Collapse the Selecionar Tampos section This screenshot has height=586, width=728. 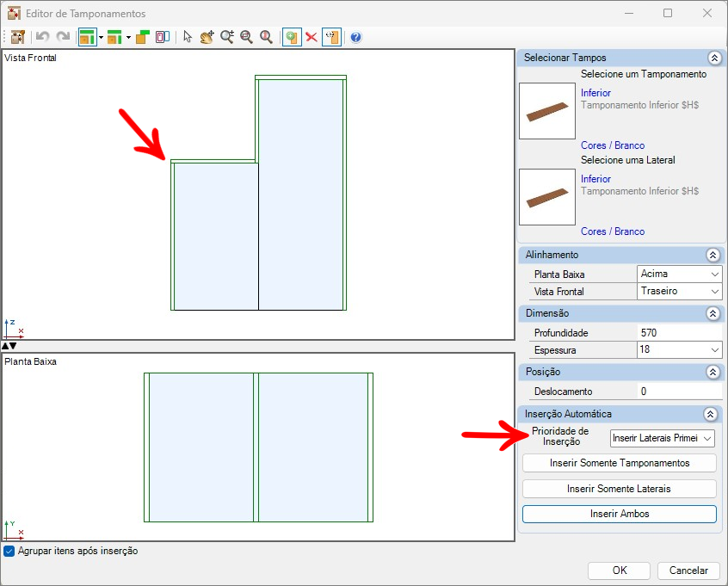714,58
